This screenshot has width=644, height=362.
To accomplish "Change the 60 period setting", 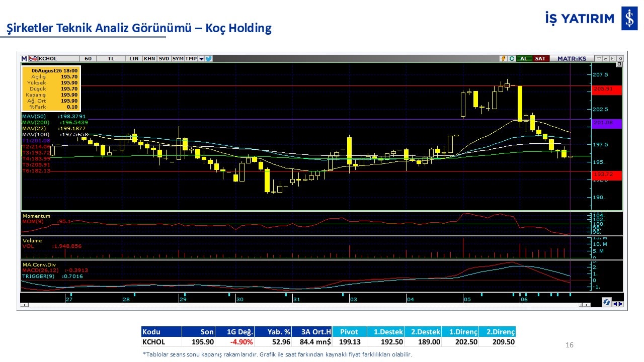I will tap(88, 59).
